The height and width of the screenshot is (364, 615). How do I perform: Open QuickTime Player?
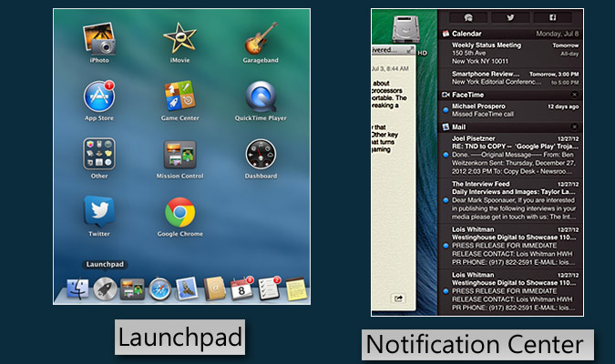[x=261, y=96]
